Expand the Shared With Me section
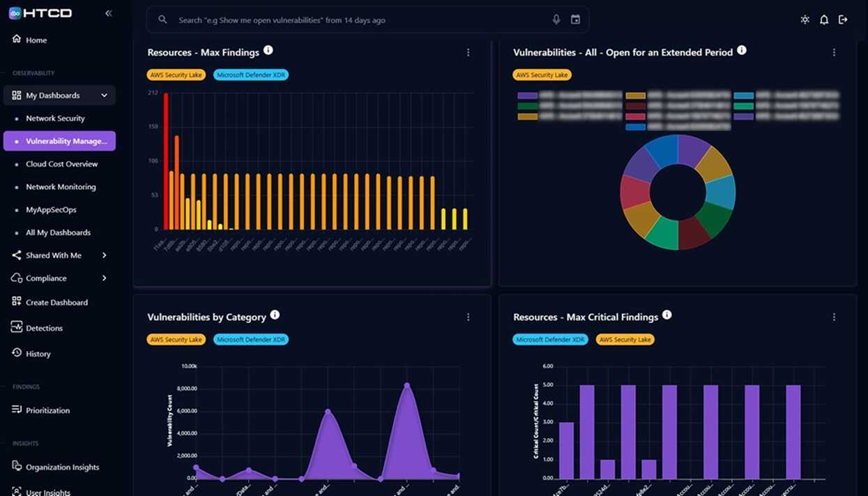This screenshot has width=868, height=496. point(105,255)
